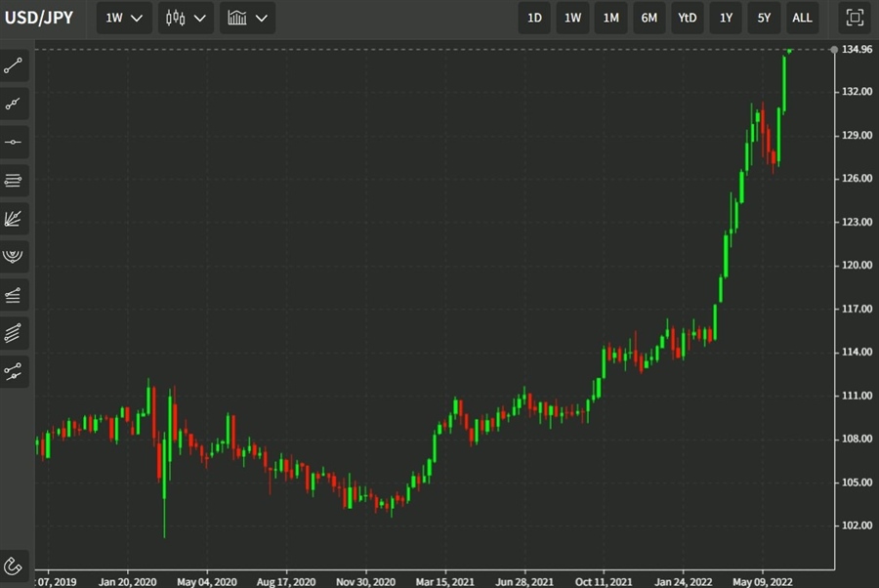Open the indicators dropdown
This screenshot has width=879, height=588.
click(x=247, y=18)
